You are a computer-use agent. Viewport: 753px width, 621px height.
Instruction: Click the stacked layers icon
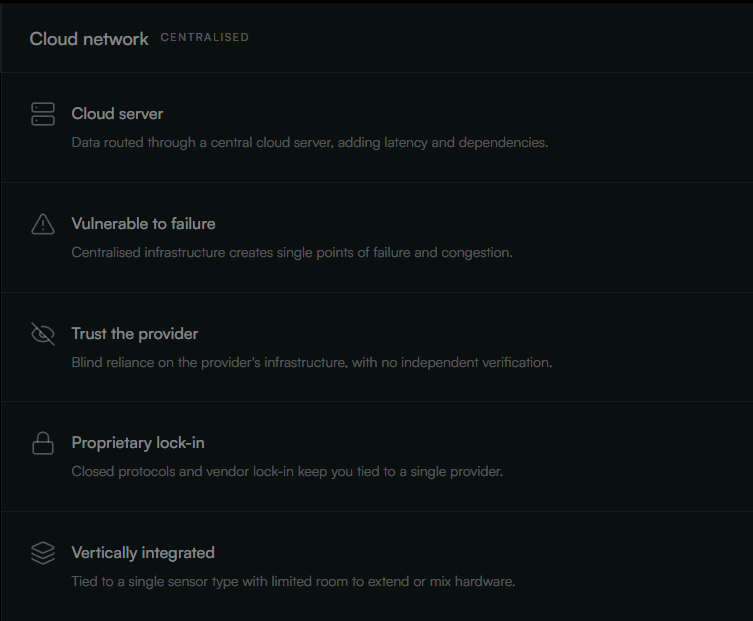(x=43, y=553)
